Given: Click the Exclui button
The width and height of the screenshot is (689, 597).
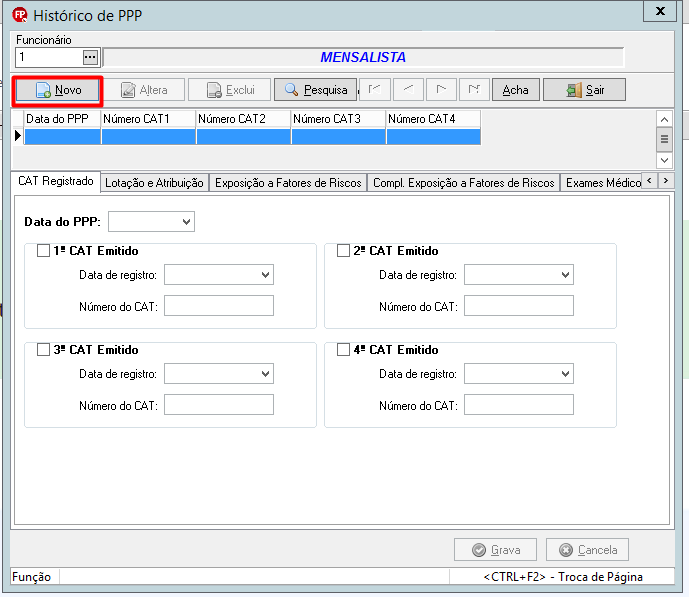Looking at the screenshot, I should [x=230, y=90].
